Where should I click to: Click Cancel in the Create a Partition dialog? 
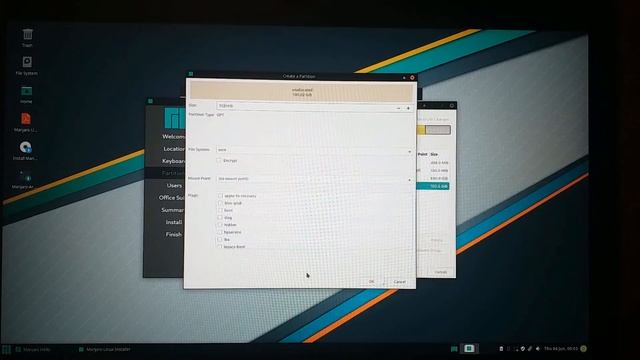400,282
